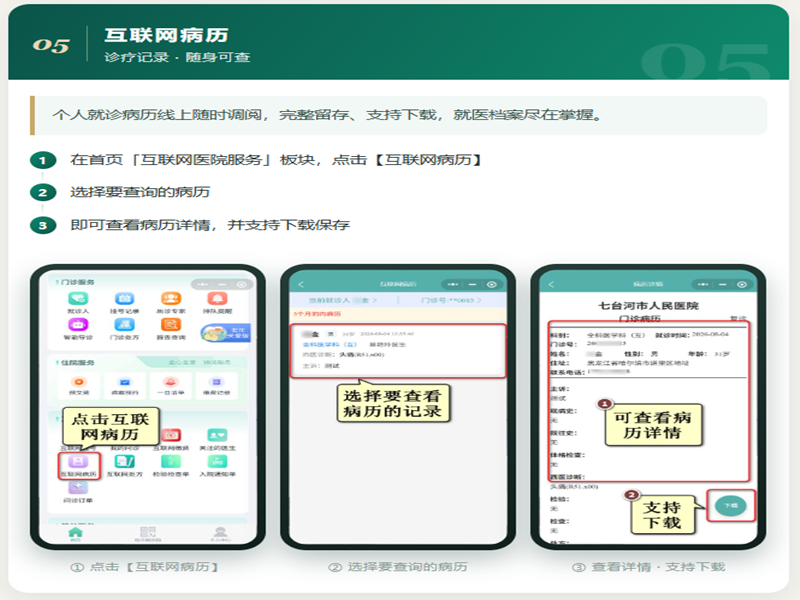
Task: Tap the 互联网缴费 red icon
Action: click(x=171, y=435)
